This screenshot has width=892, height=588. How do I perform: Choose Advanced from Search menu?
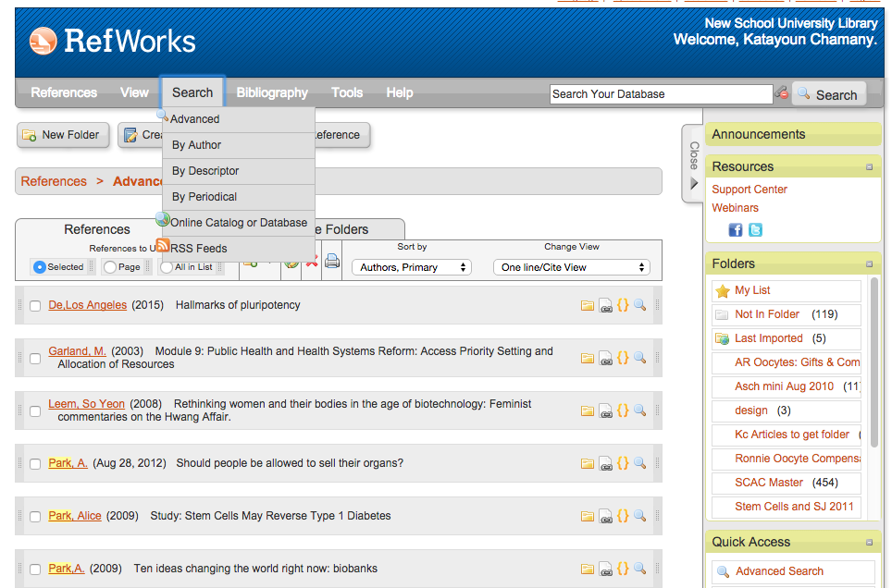coord(239,119)
